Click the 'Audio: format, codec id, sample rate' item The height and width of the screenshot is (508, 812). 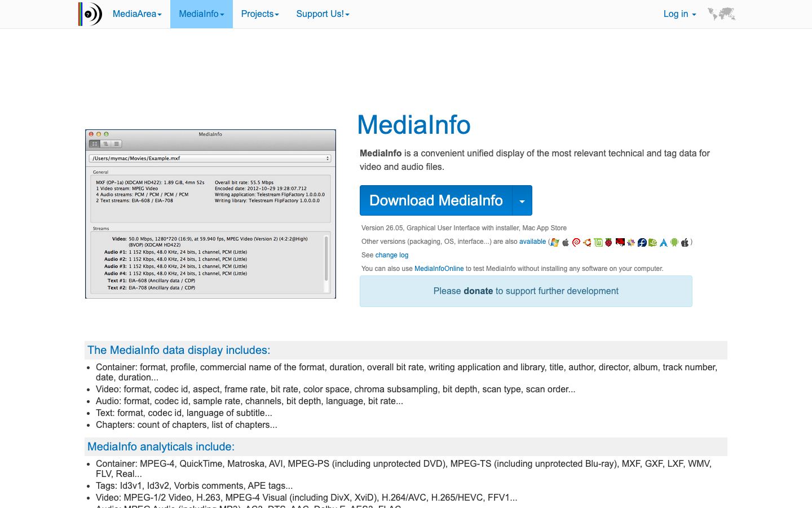point(249,401)
